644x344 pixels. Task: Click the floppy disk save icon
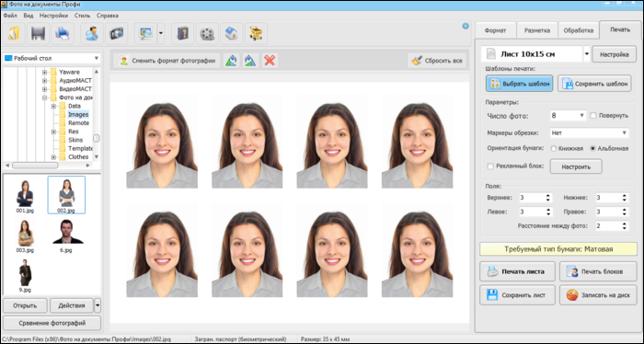(39, 34)
